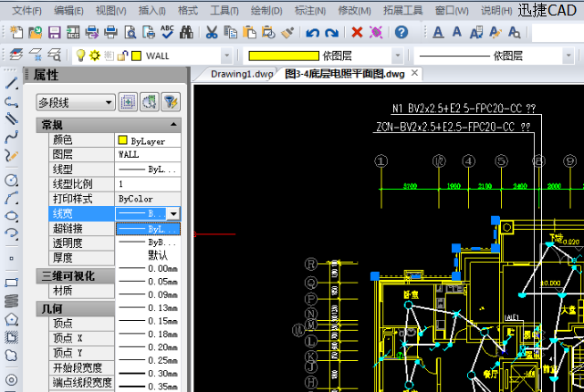
Task: Select the Spline curve tool
Action: pyautogui.click(x=12, y=137)
